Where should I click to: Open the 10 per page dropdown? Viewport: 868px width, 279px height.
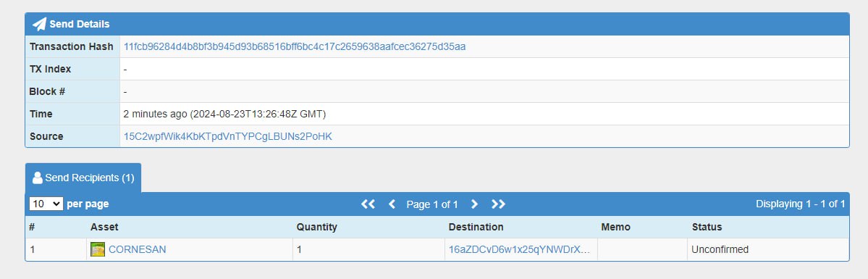46,204
